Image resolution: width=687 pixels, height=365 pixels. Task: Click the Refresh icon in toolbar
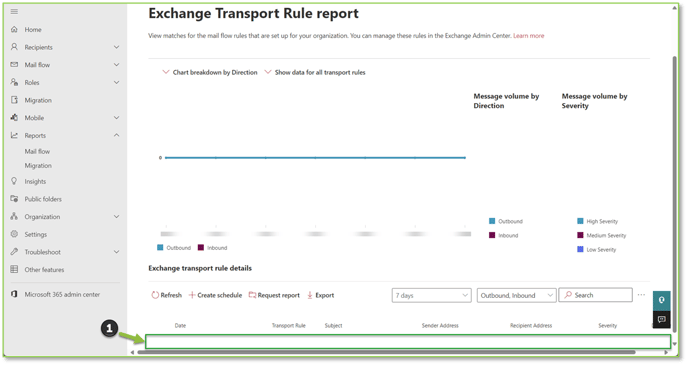(x=155, y=295)
